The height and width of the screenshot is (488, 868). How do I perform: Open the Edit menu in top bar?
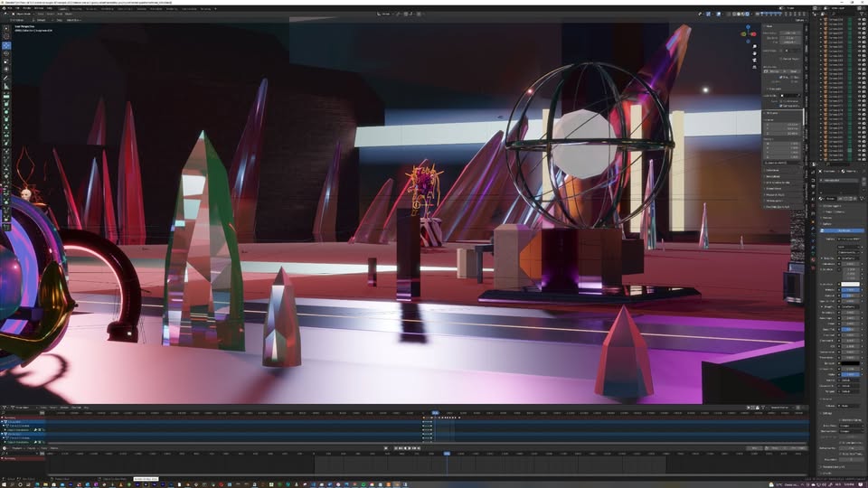click(x=17, y=8)
